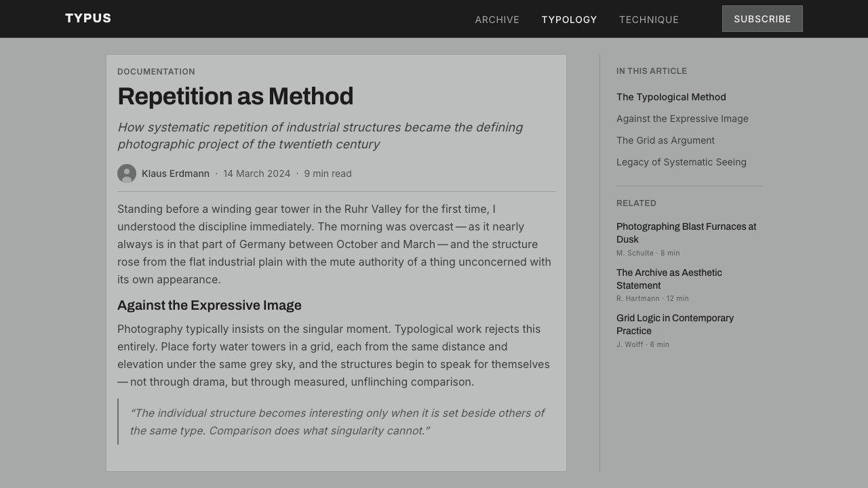Click Klaus Erdmann's author avatar
The image size is (868, 488).
(127, 174)
